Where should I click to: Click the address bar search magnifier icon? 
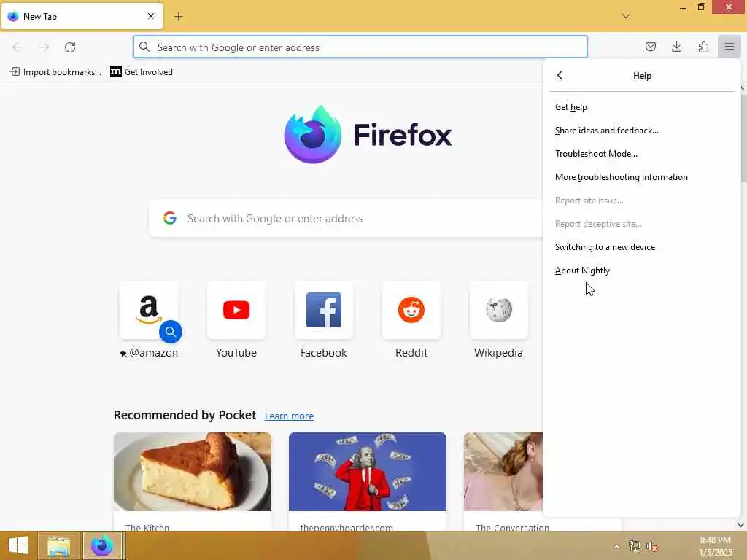(144, 47)
